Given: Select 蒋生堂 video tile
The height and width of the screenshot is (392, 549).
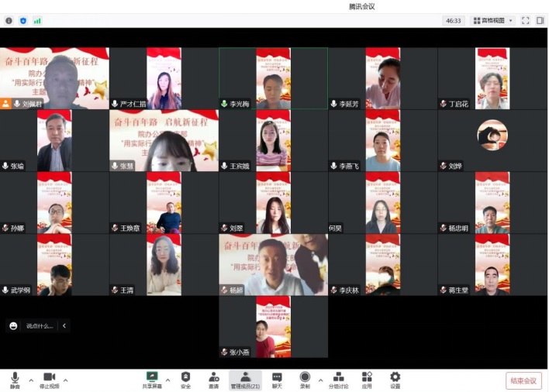Looking at the screenshot, I should (x=492, y=265).
